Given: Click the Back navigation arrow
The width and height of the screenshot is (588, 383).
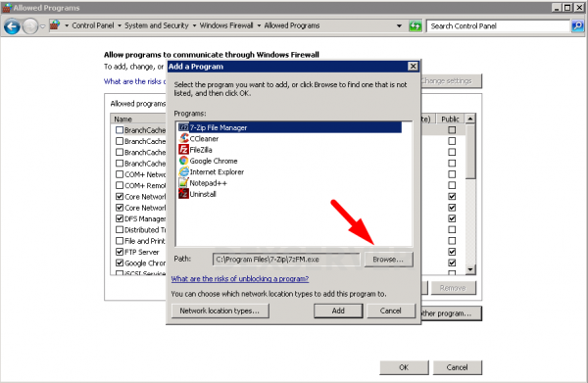Looking at the screenshot, I should point(12,26).
